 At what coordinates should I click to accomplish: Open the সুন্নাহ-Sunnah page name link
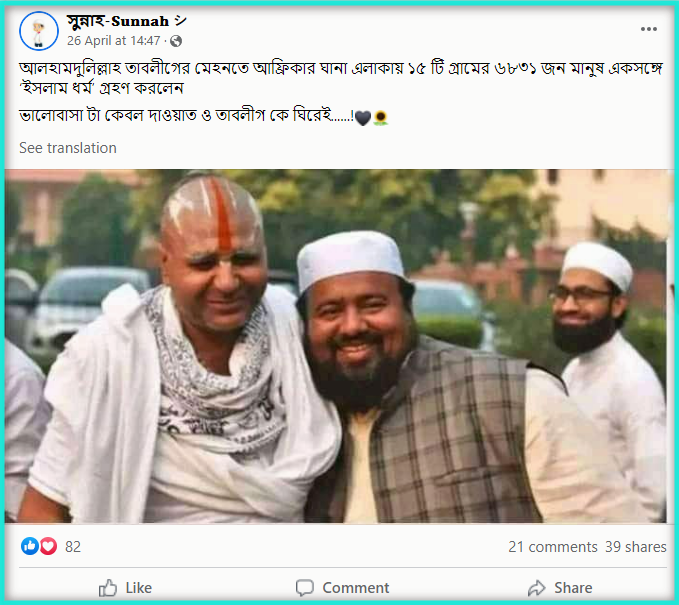coord(126,21)
